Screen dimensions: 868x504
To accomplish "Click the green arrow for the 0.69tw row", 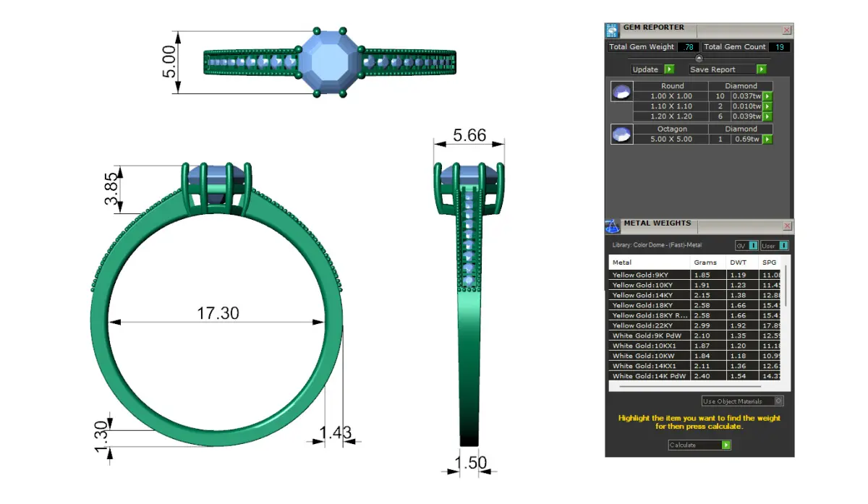I will (767, 139).
